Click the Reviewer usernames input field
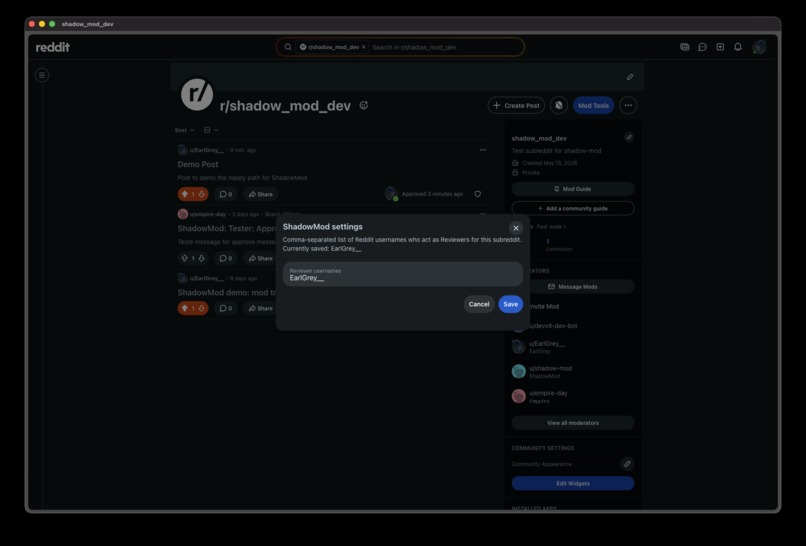This screenshot has width=806, height=546. coord(402,275)
